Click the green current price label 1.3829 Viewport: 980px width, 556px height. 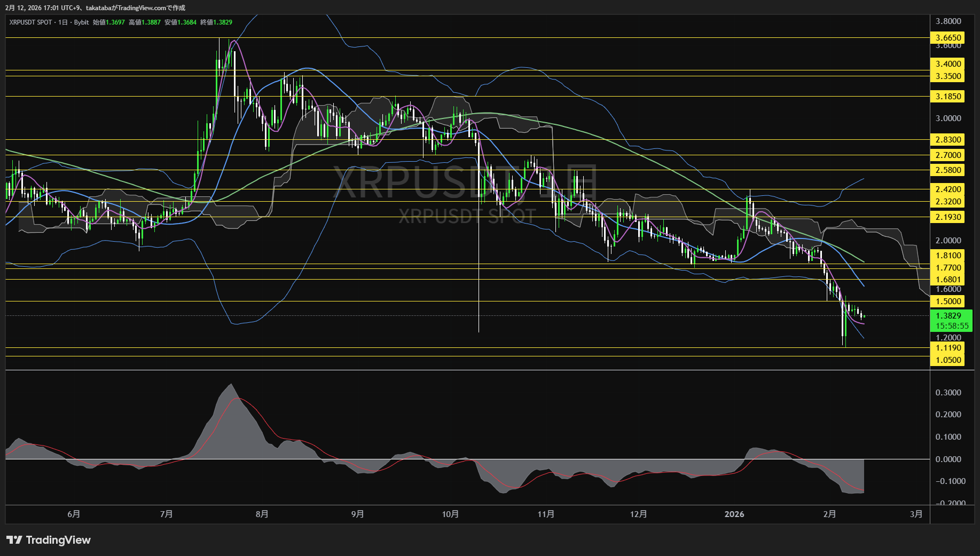[948, 315]
